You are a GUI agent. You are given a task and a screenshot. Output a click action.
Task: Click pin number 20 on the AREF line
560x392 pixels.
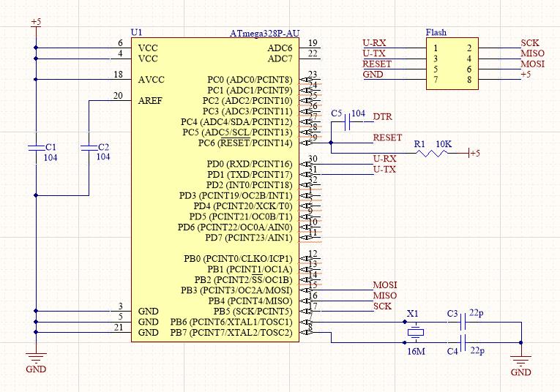pyautogui.click(x=118, y=96)
